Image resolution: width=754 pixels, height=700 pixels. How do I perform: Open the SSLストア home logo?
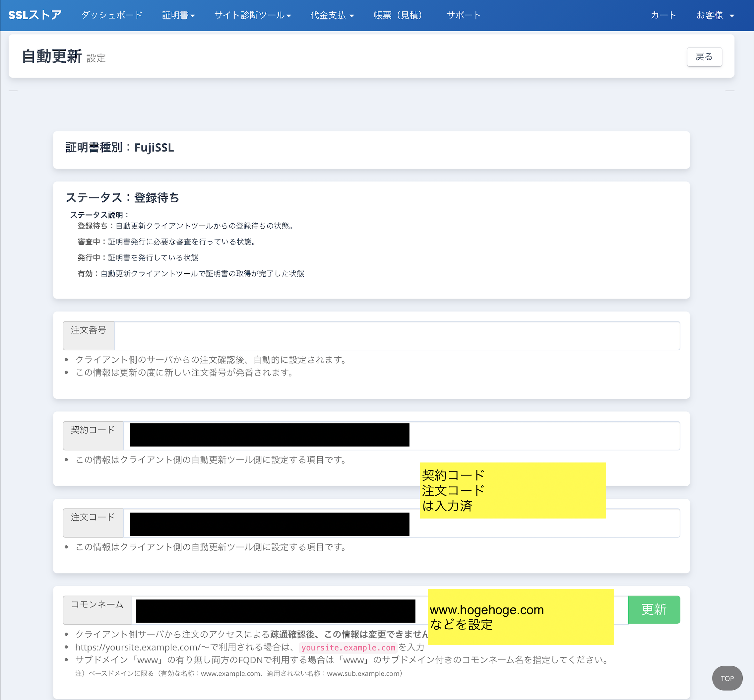point(35,15)
